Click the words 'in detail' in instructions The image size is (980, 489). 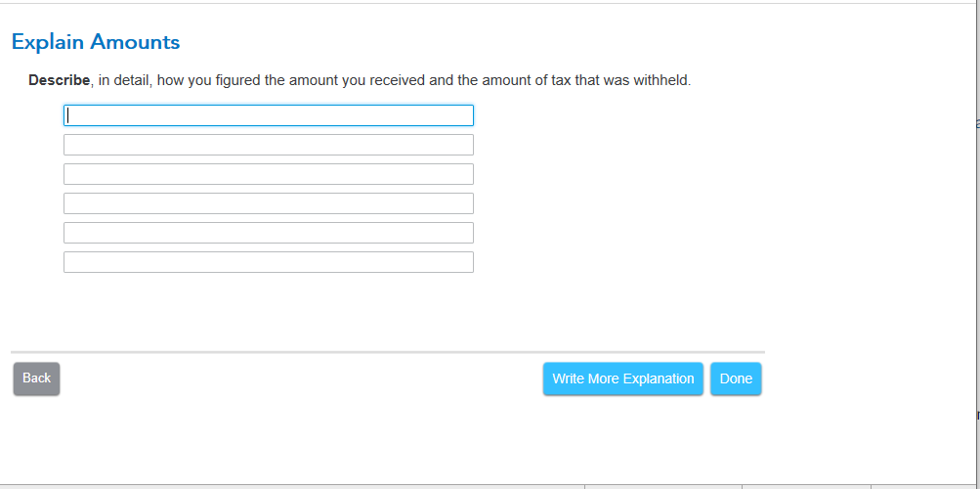point(124,80)
